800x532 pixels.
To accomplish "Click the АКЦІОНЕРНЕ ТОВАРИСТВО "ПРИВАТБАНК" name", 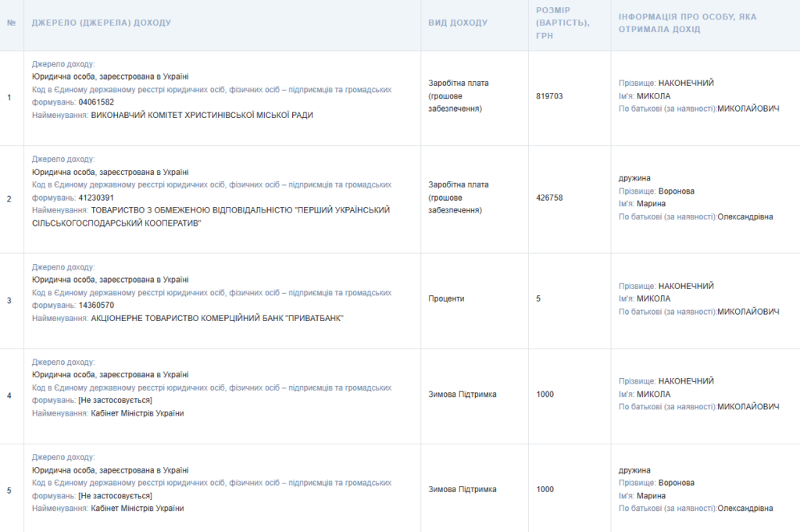I will [217, 319].
